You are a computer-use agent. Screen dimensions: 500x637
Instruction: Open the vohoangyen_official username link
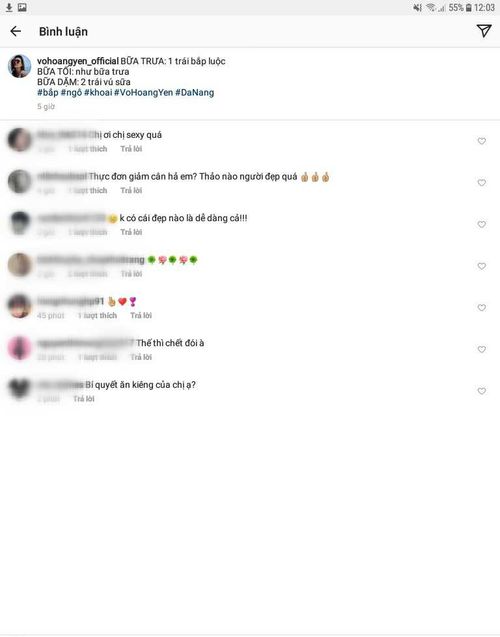click(78, 61)
